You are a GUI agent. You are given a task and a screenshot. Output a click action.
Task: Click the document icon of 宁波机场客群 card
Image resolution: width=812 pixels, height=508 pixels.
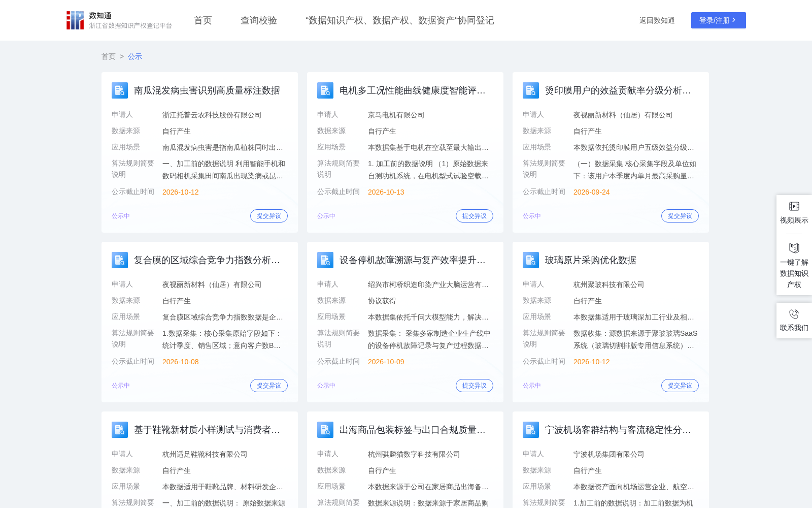[531, 430]
